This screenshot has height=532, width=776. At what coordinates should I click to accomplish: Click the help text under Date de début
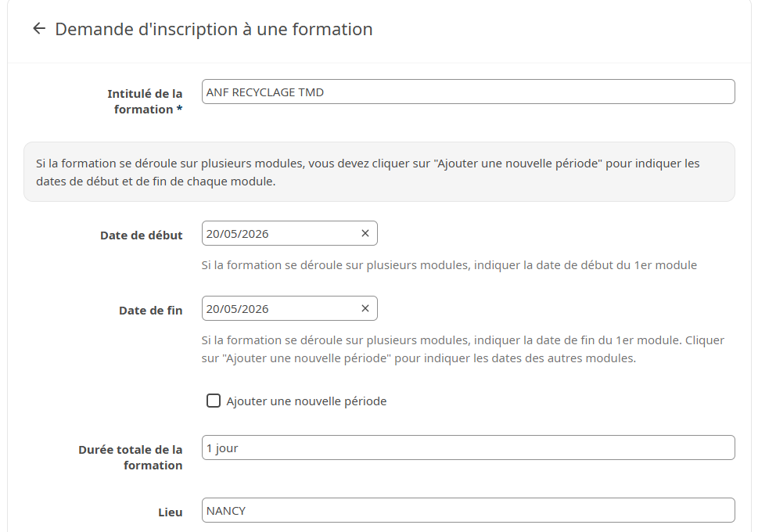click(449, 265)
